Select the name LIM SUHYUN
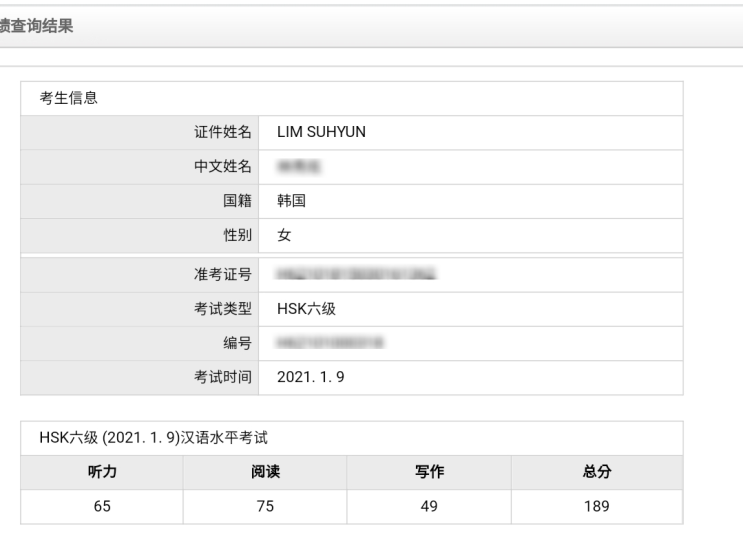The height and width of the screenshot is (559, 743). pos(321,132)
